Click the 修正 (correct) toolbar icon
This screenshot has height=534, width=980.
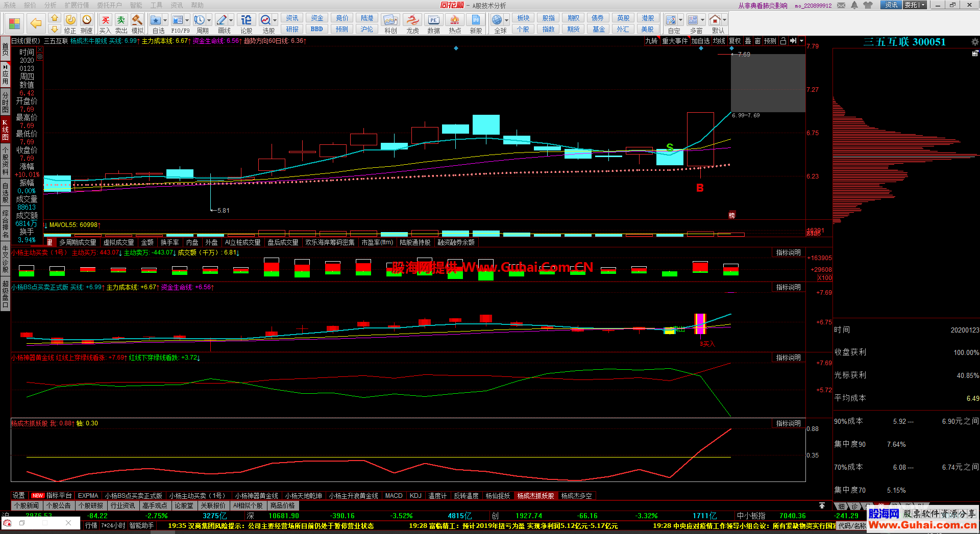tap(70, 23)
